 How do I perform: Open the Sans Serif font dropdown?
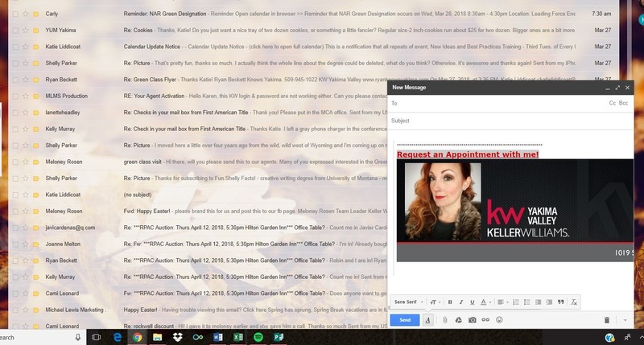click(408, 302)
